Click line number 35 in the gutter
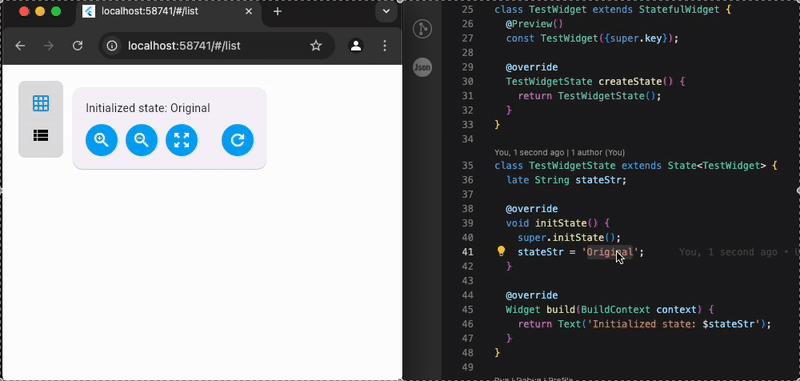The height and width of the screenshot is (381, 800). pyautogui.click(x=468, y=166)
